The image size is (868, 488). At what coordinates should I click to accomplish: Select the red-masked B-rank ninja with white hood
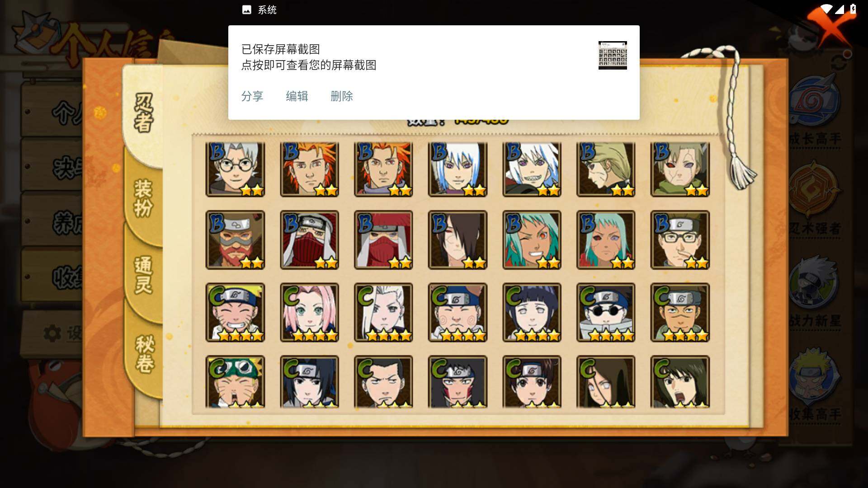(x=309, y=240)
